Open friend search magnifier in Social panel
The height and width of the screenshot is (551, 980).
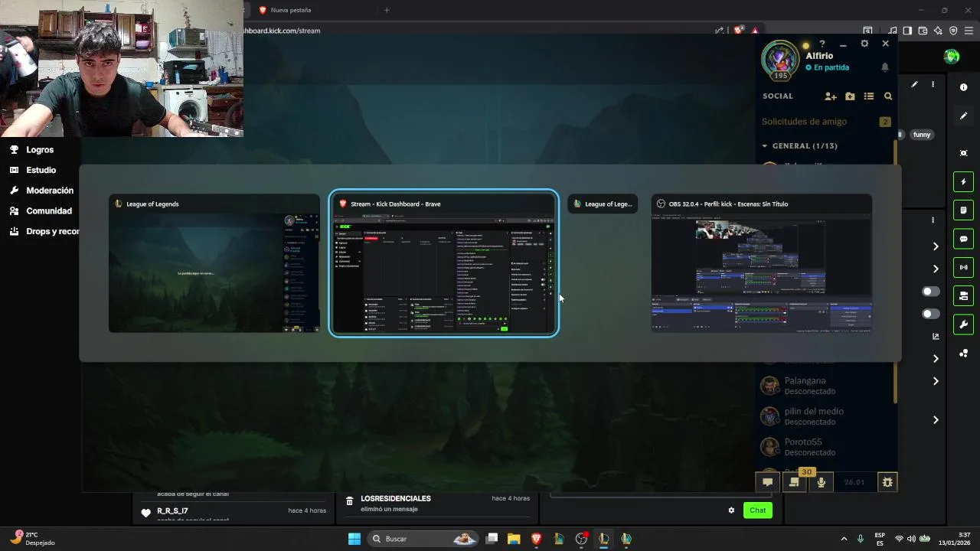[x=888, y=96]
